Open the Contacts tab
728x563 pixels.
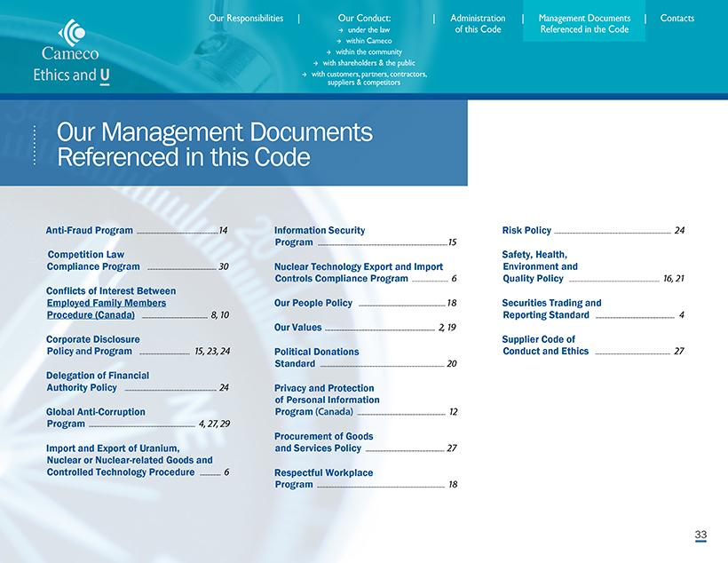coord(677,18)
